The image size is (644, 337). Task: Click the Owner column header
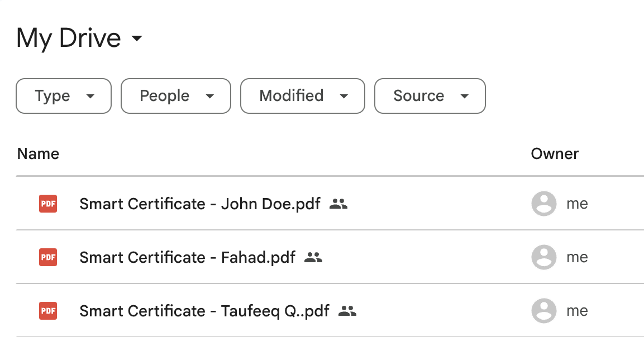[555, 153]
